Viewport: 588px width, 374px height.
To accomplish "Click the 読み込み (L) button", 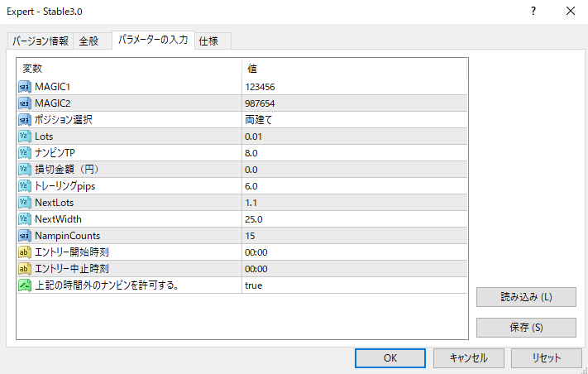I will point(526,297).
